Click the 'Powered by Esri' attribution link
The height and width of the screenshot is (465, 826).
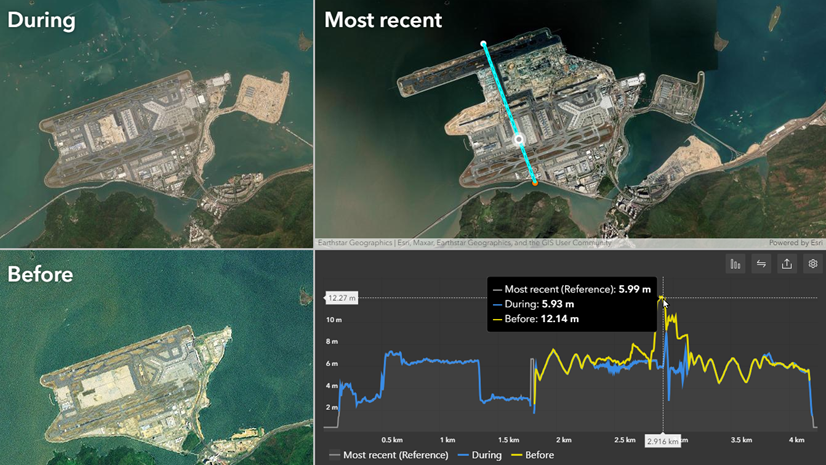pos(795,243)
